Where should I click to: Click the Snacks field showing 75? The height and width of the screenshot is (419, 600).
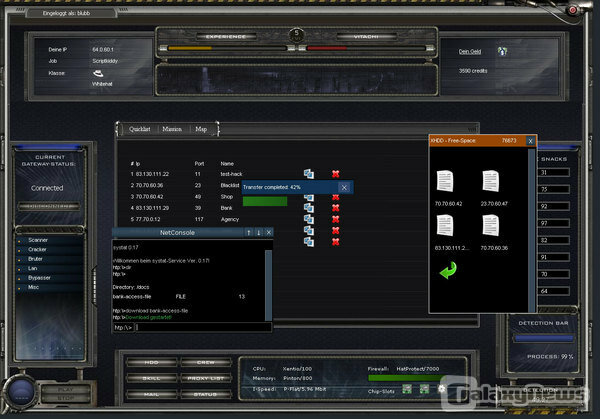(554, 189)
